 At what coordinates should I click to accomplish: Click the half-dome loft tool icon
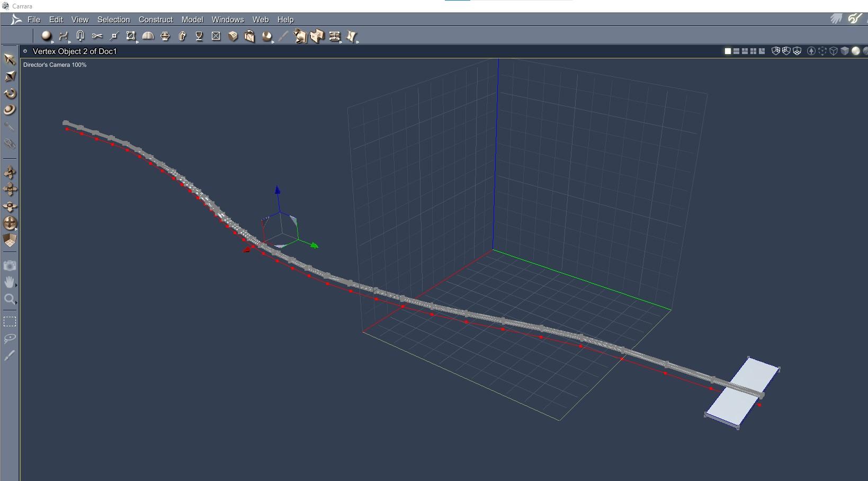[x=148, y=35]
